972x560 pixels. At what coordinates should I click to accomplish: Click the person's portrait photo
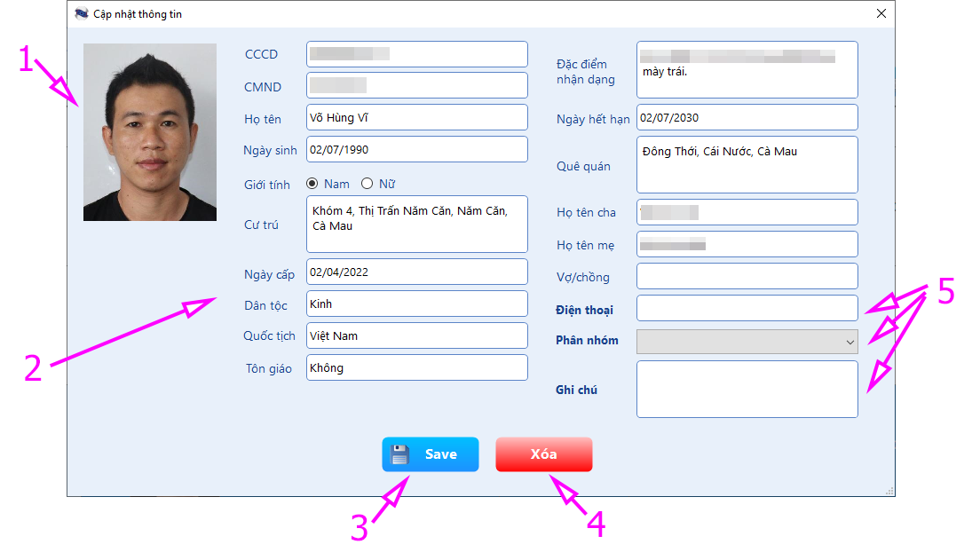point(150,132)
